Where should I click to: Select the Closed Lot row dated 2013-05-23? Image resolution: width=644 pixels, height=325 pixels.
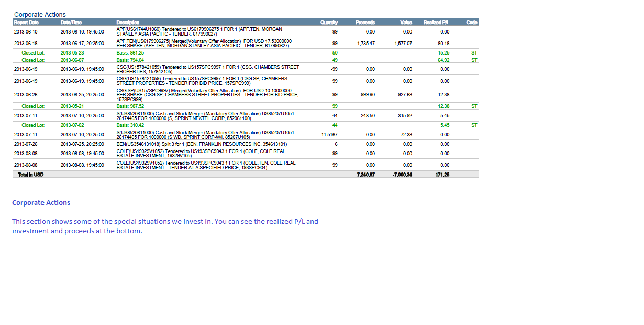pos(33,53)
